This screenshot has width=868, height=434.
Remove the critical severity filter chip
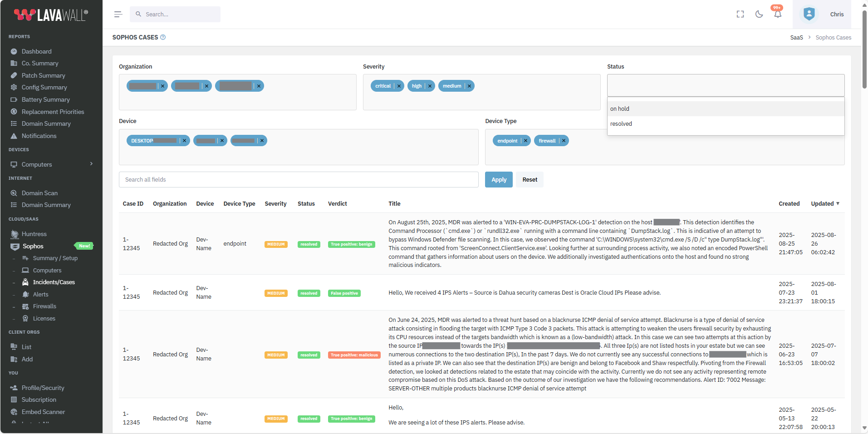[398, 86]
